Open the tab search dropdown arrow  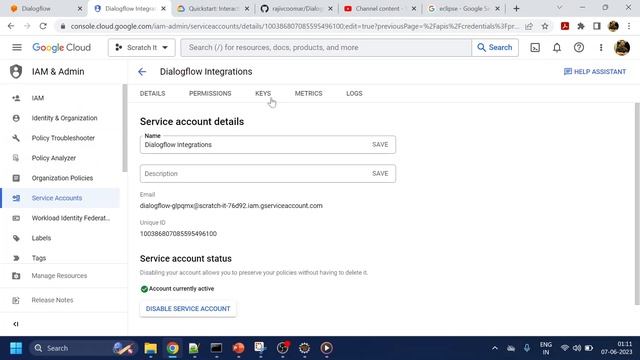[560, 8]
